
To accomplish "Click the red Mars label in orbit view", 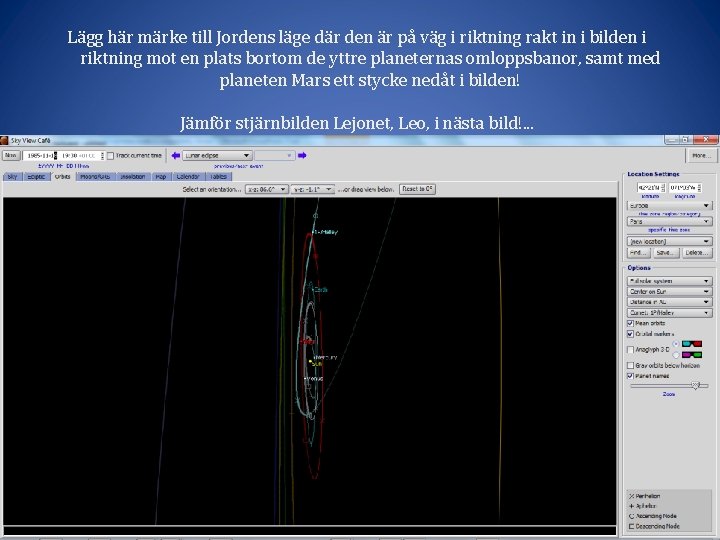I will pos(308,342).
